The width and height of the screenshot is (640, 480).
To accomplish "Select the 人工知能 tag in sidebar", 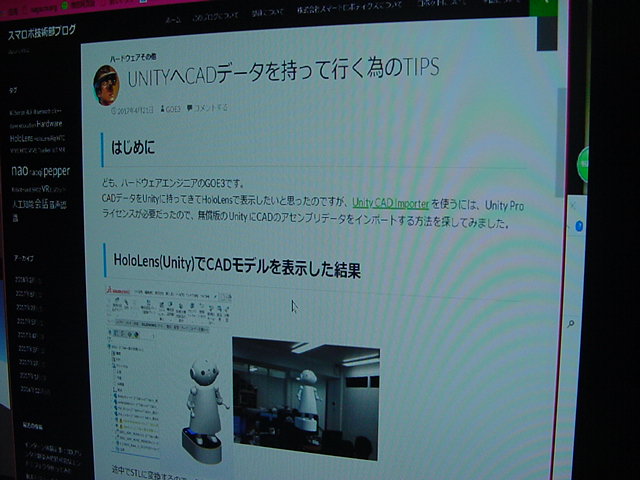I will pyautogui.click(x=22, y=204).
